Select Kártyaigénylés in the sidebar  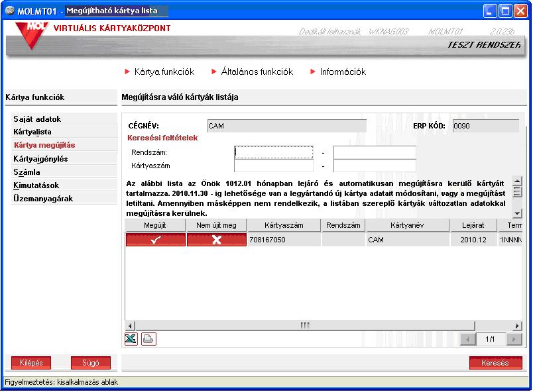click(64, 158)
